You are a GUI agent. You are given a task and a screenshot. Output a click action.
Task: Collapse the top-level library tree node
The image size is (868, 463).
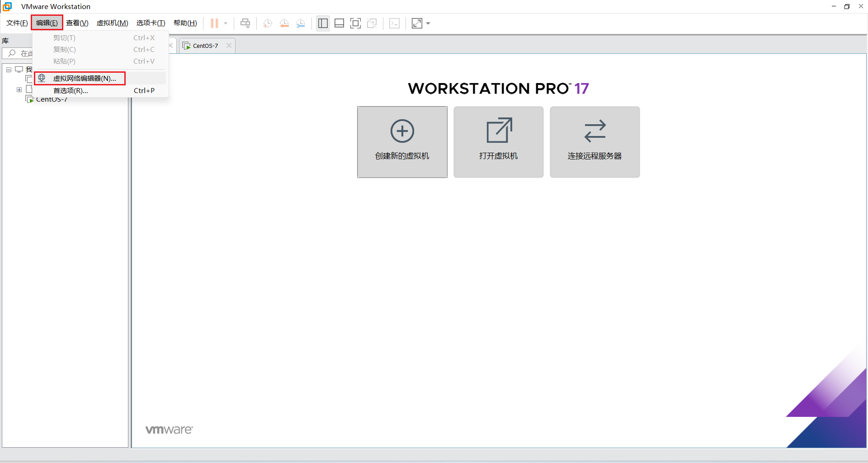(x=9, y=70)
